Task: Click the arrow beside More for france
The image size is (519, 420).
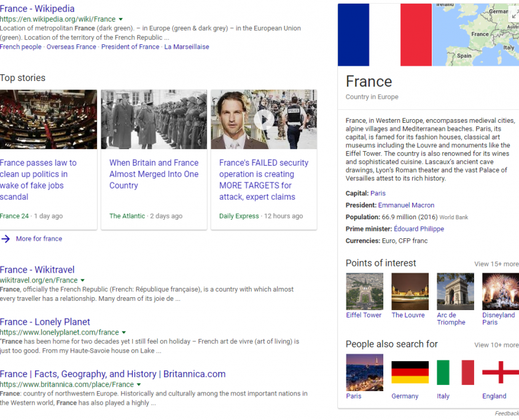Action: coord(6,239)
